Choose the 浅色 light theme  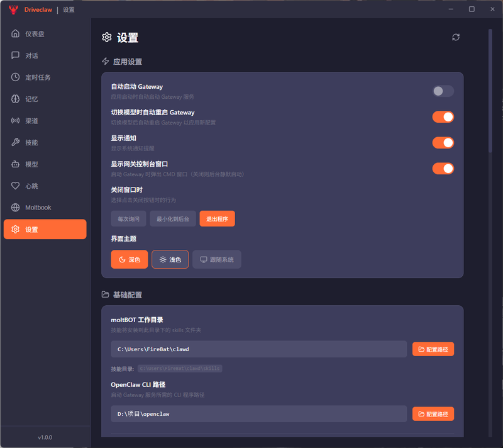click(170, 259)
